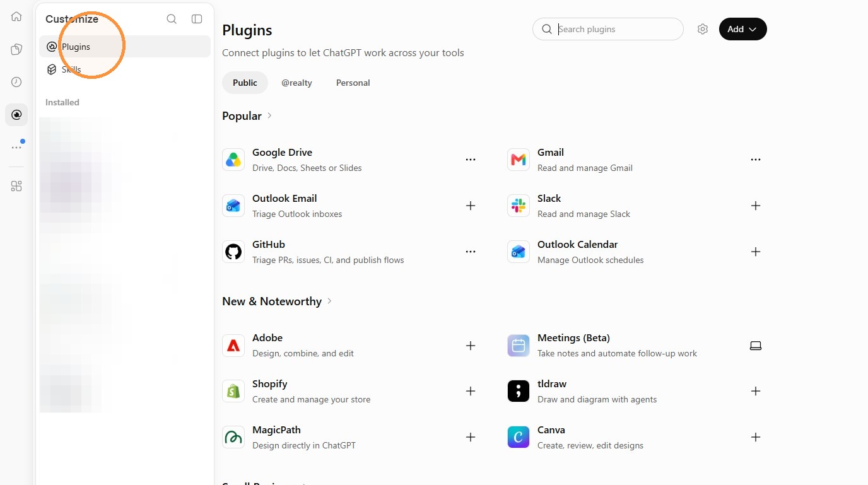Add the Canva plugin
868x485 pixels.
pos(756,437)
